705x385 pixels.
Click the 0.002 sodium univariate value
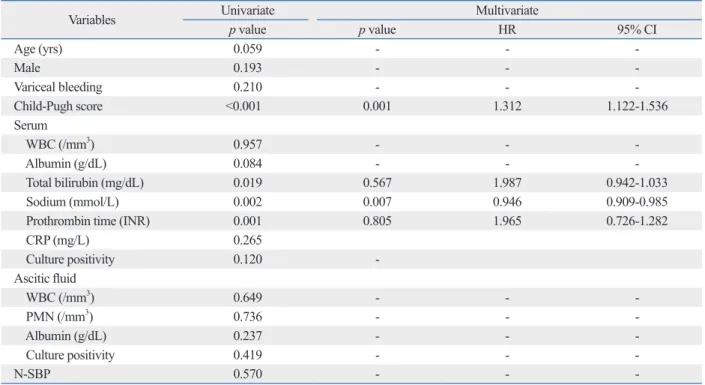(x=247, y=202)
